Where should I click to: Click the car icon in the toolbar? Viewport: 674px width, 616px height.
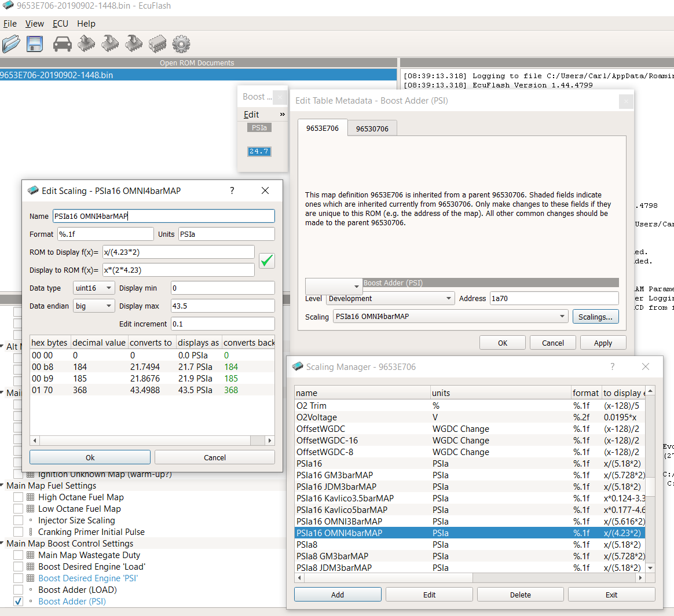62,44
